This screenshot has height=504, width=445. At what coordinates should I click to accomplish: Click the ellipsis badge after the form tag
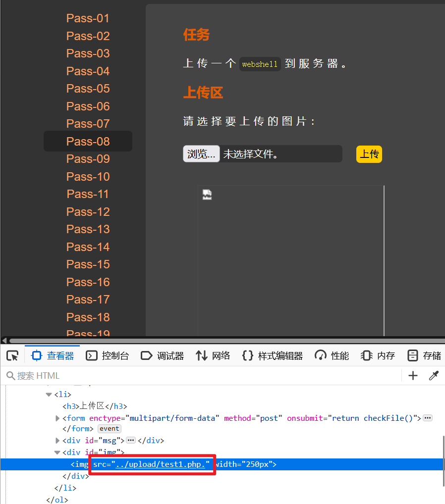point(428,418)
